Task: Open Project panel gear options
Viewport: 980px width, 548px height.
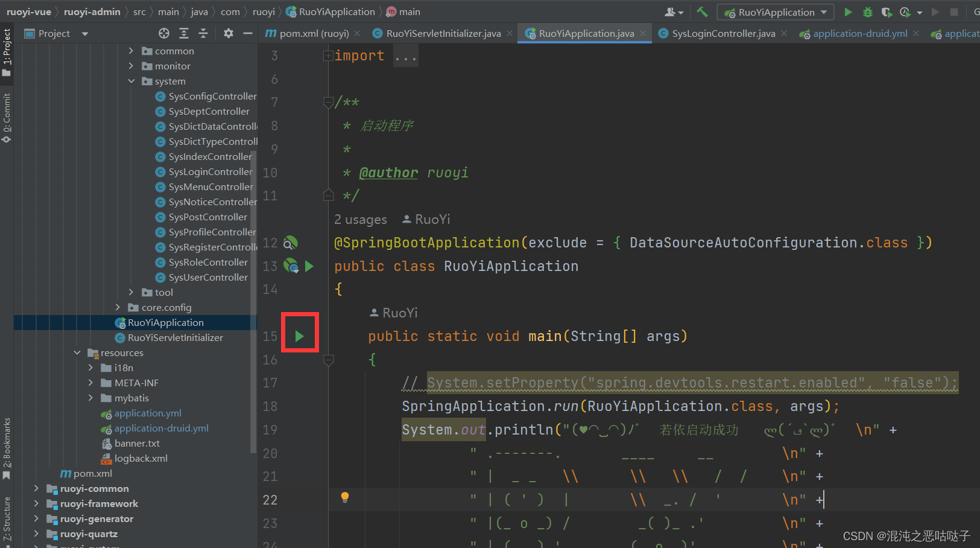Action: [x=228, y=33]
